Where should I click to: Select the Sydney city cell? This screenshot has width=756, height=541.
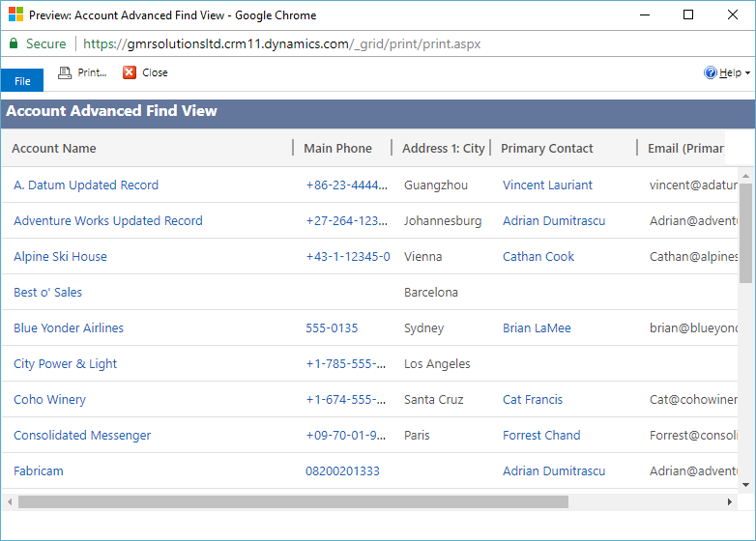[x=423, y=328]
